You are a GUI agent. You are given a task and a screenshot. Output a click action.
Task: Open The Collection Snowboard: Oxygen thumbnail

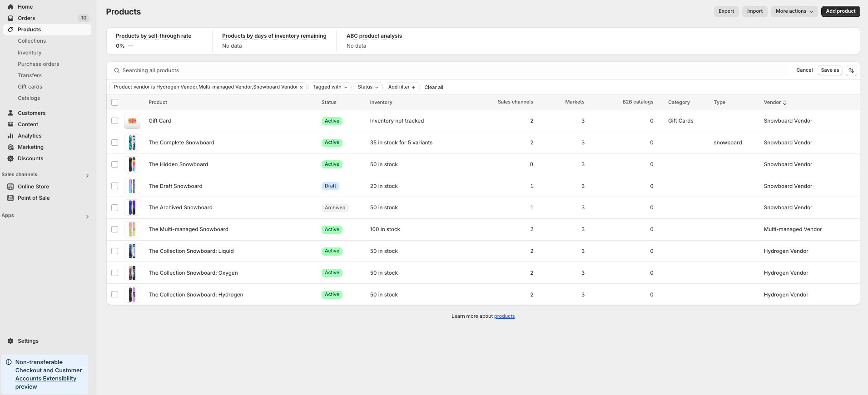tap(132, 273)
